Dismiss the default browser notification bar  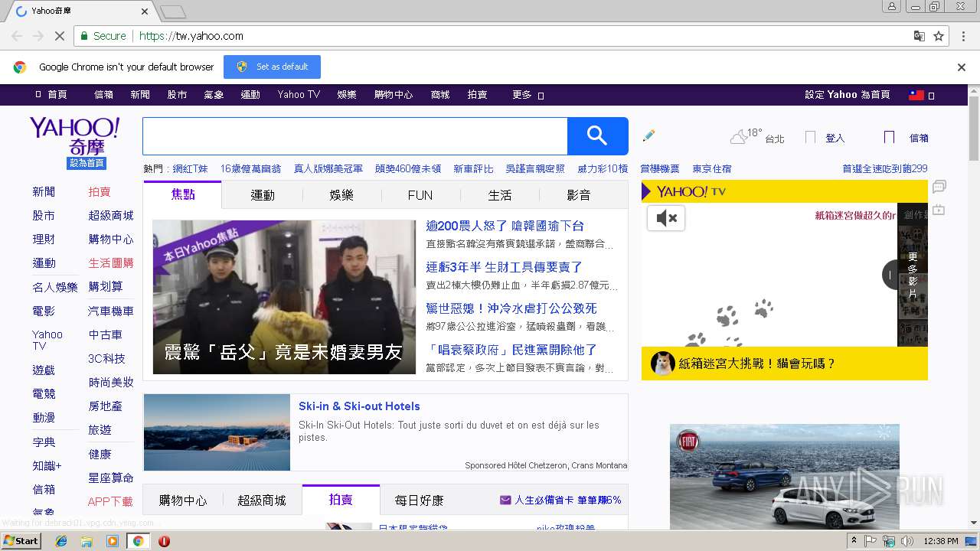[962, 67]
